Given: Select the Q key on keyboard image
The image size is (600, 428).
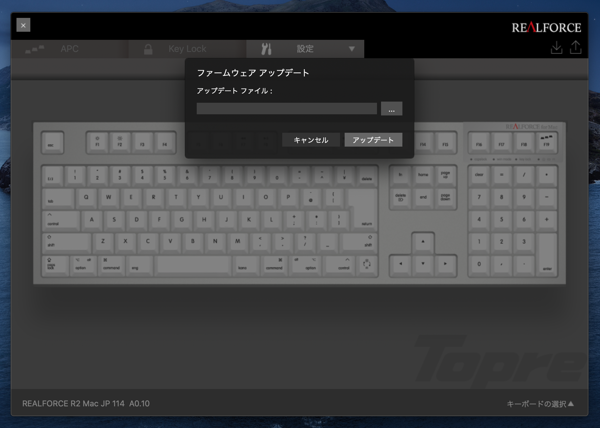Looking at the screenshot, I should pyautogui.click(x=86, y=197).
